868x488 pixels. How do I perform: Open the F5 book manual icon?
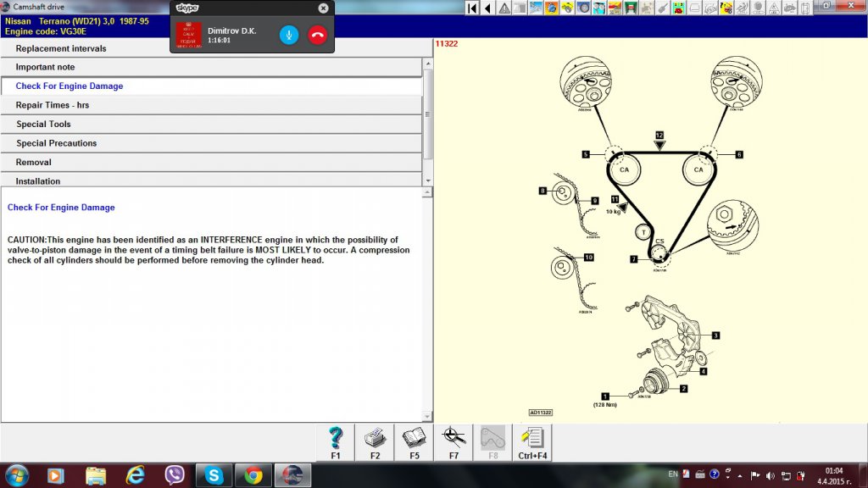(414, 442)
